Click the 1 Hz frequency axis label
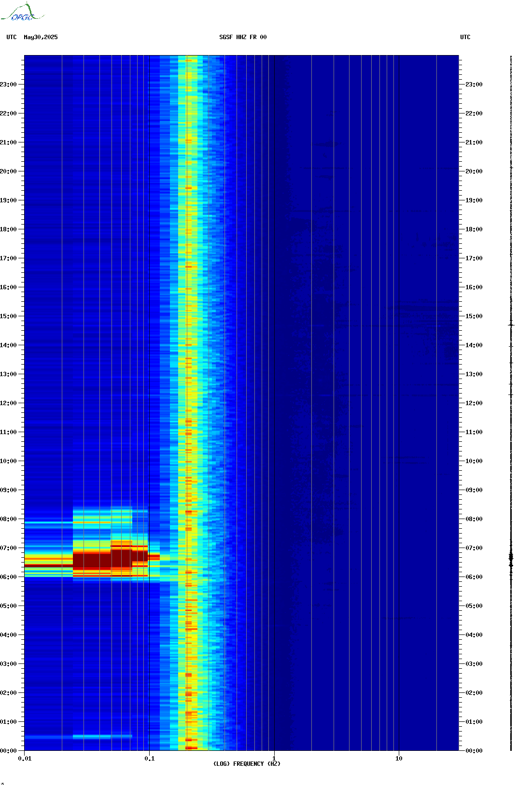 [274, 759]
